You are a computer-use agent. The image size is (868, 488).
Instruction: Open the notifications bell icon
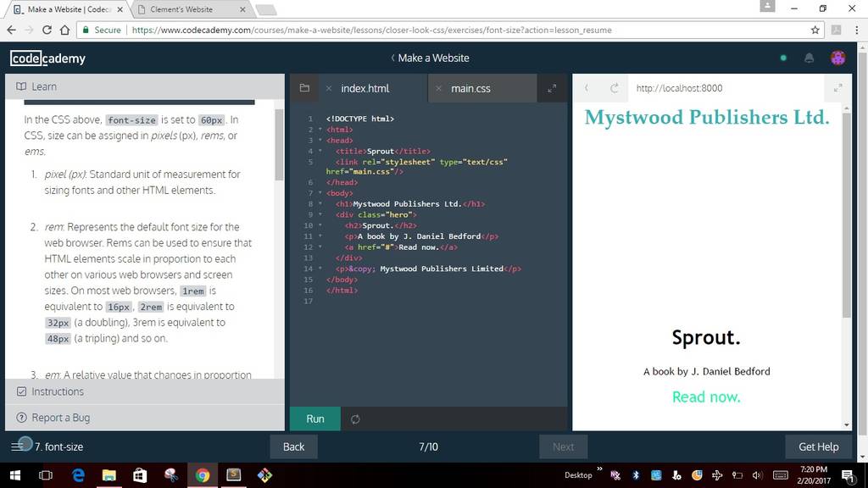pyautogui.click(x=809, y=58)
